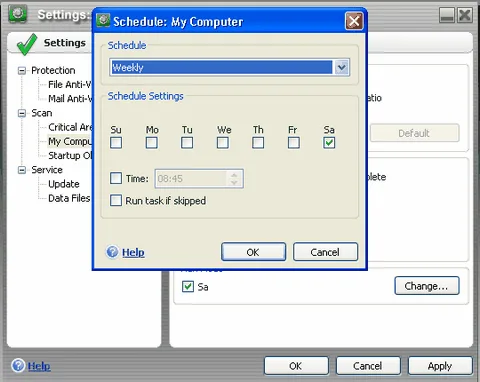Check Run task if skipped

(116, 200)
